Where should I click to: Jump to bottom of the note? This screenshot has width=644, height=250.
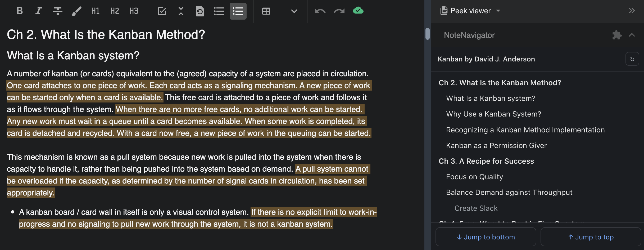click(486, 237)
